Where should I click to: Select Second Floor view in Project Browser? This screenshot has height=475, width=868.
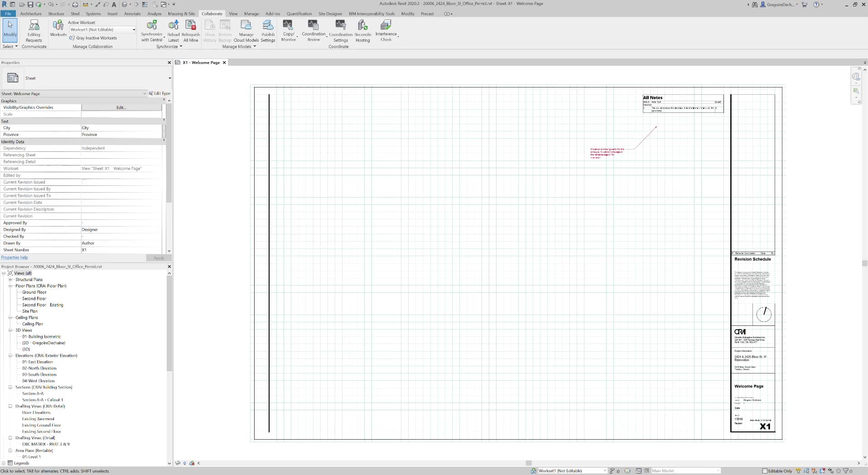(x=34, y=299)
